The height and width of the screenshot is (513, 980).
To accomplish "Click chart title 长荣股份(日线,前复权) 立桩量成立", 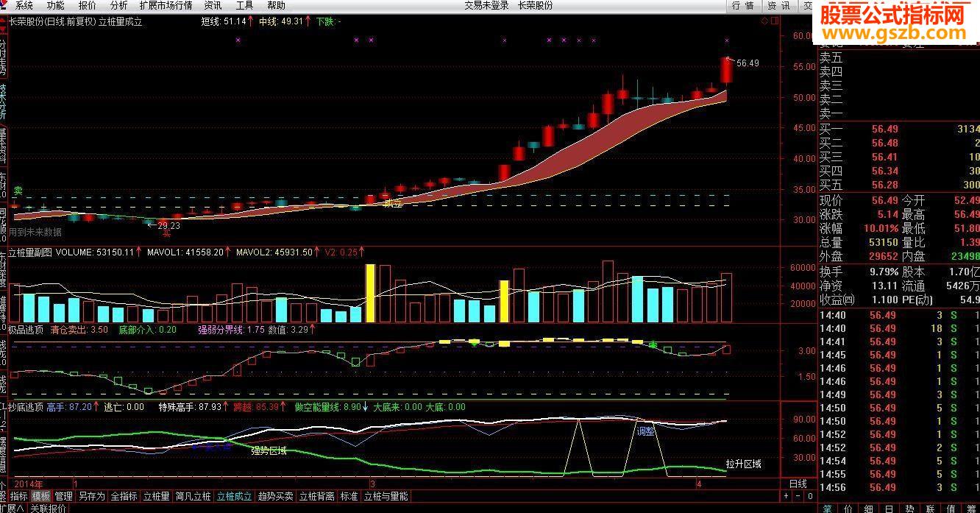I will click(x=76, y=21).
